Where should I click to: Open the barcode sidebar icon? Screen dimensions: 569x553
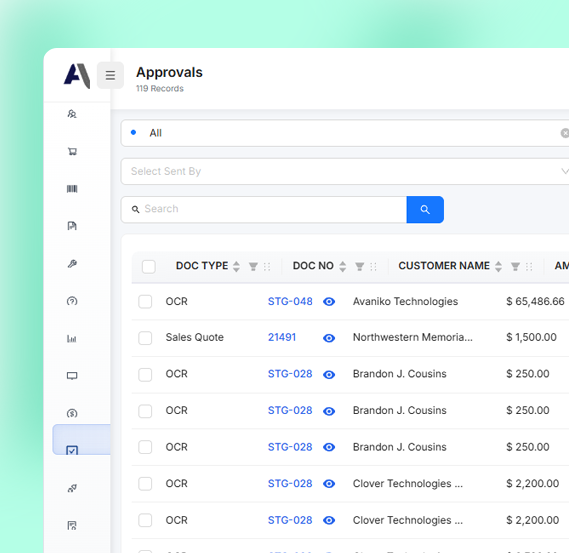(72, 189)
